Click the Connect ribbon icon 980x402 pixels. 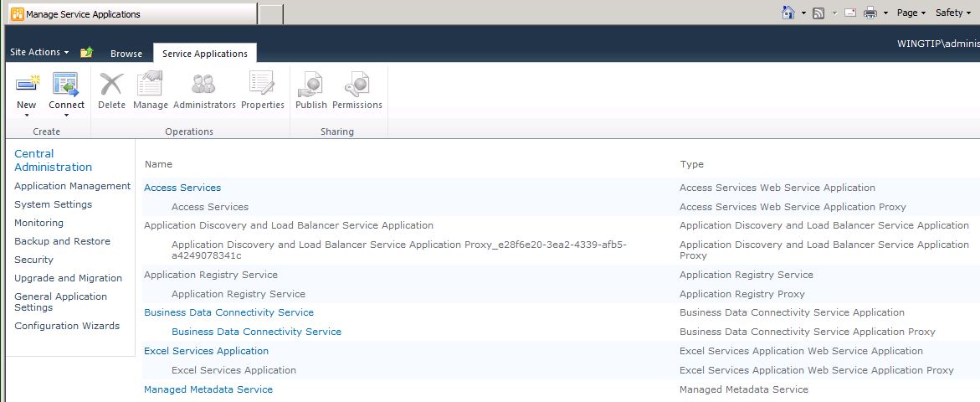(x=65, y=84)
